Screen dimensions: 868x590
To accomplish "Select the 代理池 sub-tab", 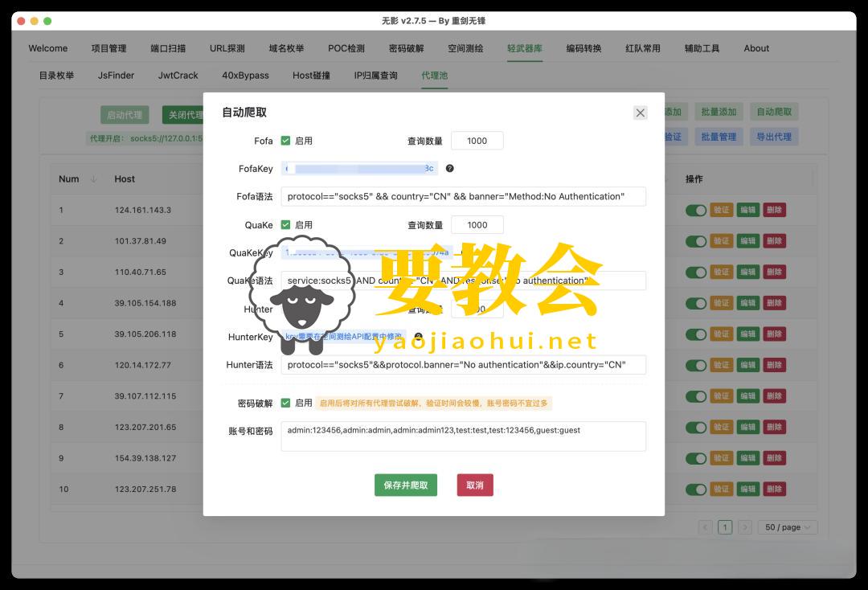I will [435, 76].
